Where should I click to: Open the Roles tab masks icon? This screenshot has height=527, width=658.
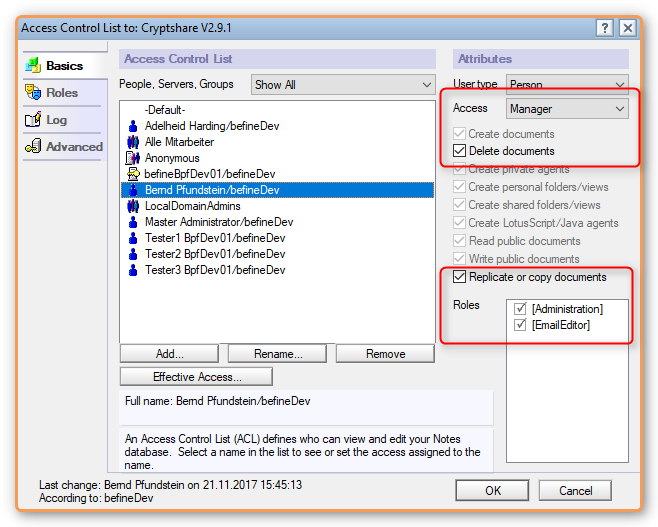[33, 92]
